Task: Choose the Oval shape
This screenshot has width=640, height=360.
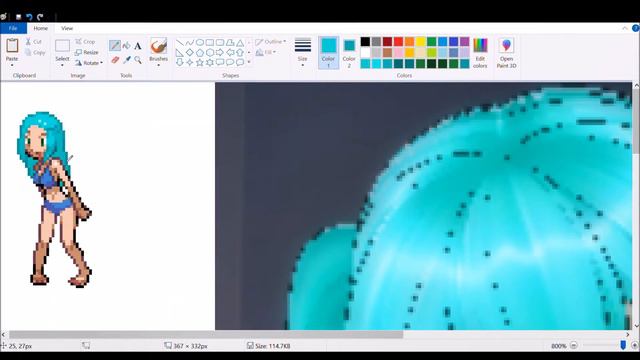Action: (200, 42)
